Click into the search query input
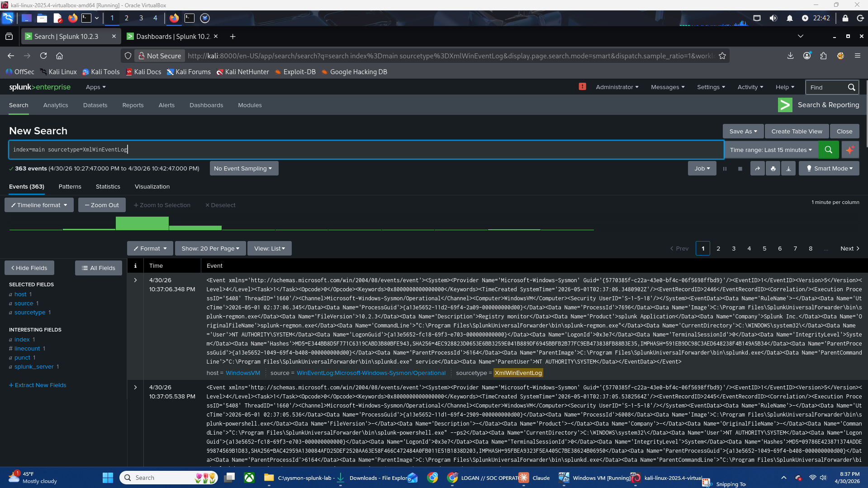The image size is (868, 488). pyautogui.click(x=366, y=150)
